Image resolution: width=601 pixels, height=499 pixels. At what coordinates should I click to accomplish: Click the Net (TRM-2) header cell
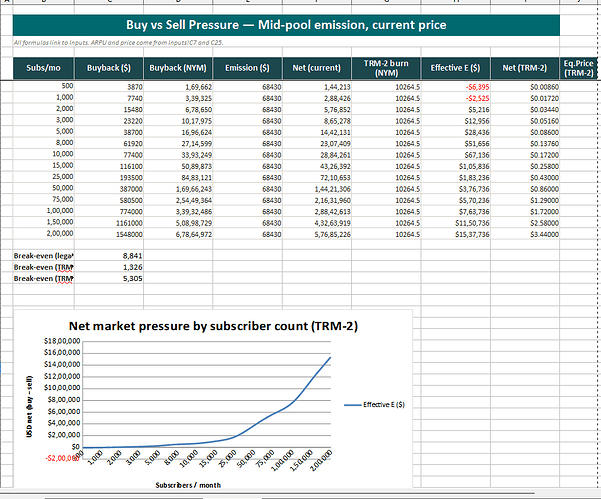coord(525,68)
